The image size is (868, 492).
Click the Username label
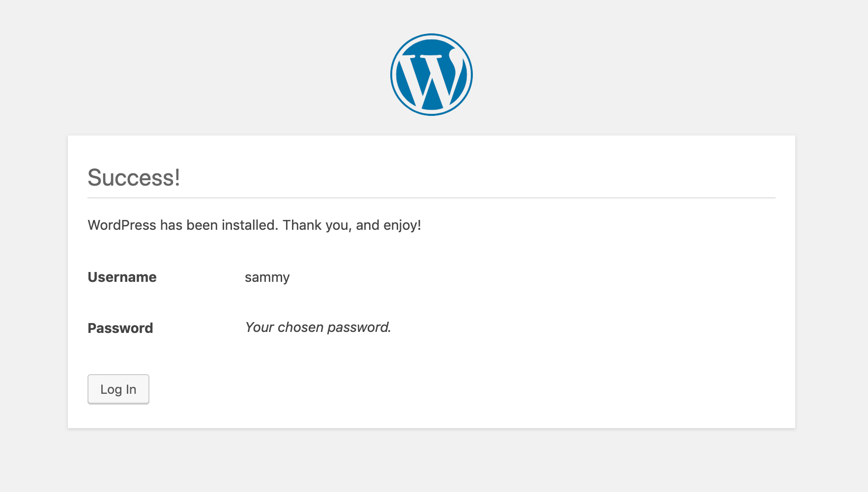(x=122, y=277)
